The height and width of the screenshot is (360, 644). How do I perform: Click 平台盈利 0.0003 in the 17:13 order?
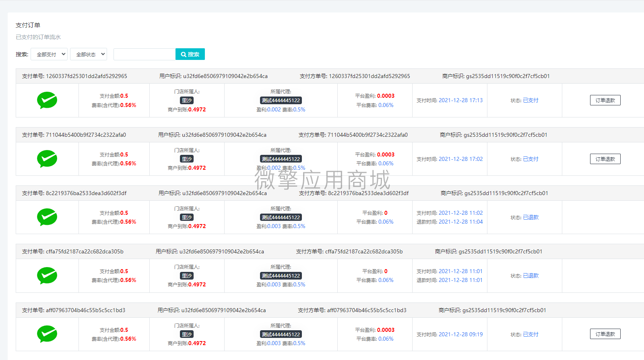point(375,96)
